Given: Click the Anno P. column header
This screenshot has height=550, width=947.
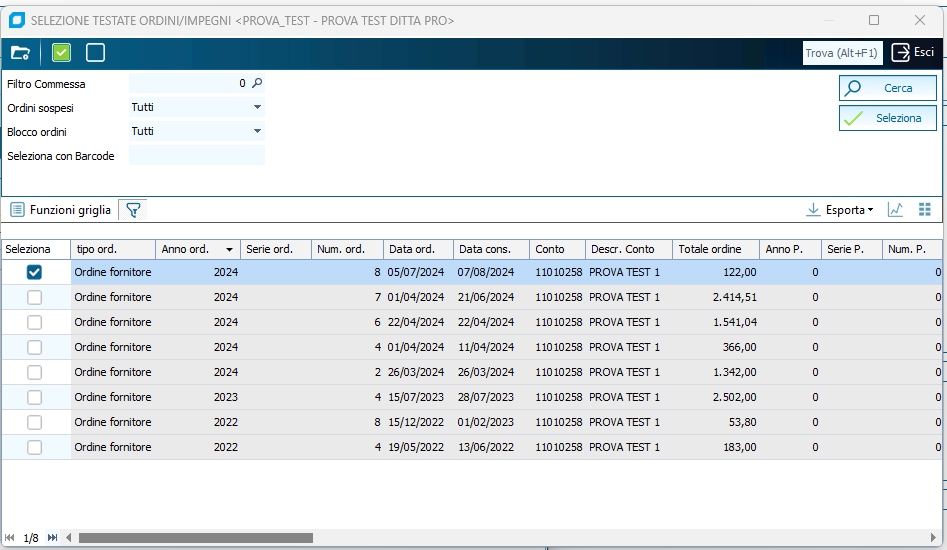Looking at the screenshot, I should coord(791,249).
